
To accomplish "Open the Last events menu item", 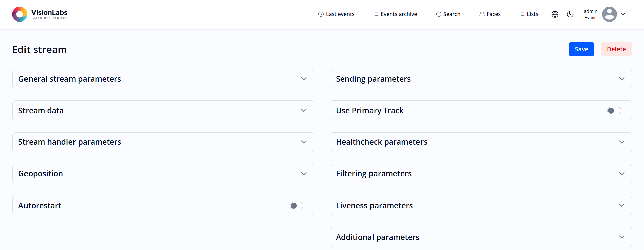I will tap(340, 14).
